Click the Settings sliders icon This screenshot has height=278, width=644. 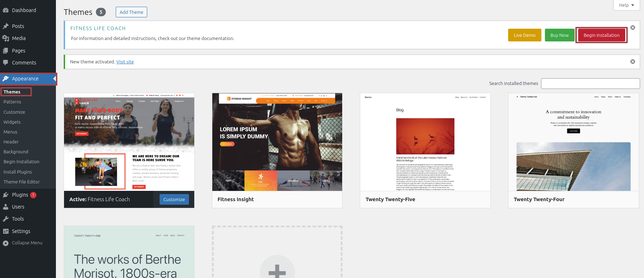coord(6,231)
